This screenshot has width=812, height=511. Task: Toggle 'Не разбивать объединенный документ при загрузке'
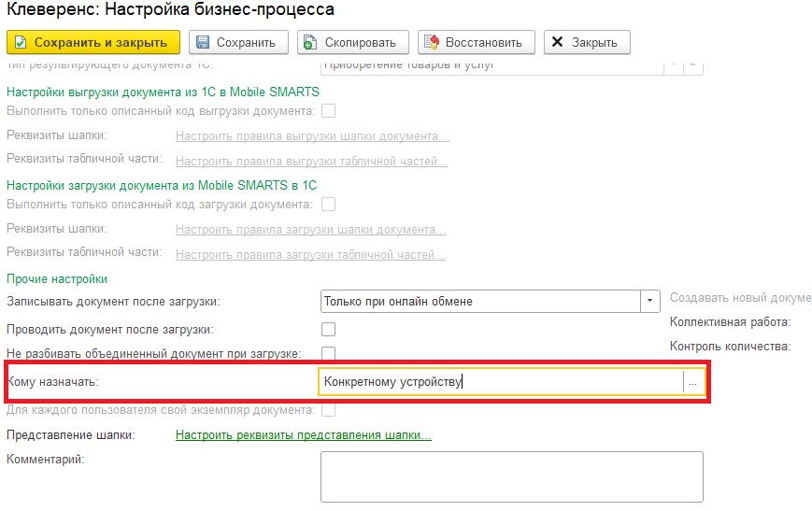[328, 354]
